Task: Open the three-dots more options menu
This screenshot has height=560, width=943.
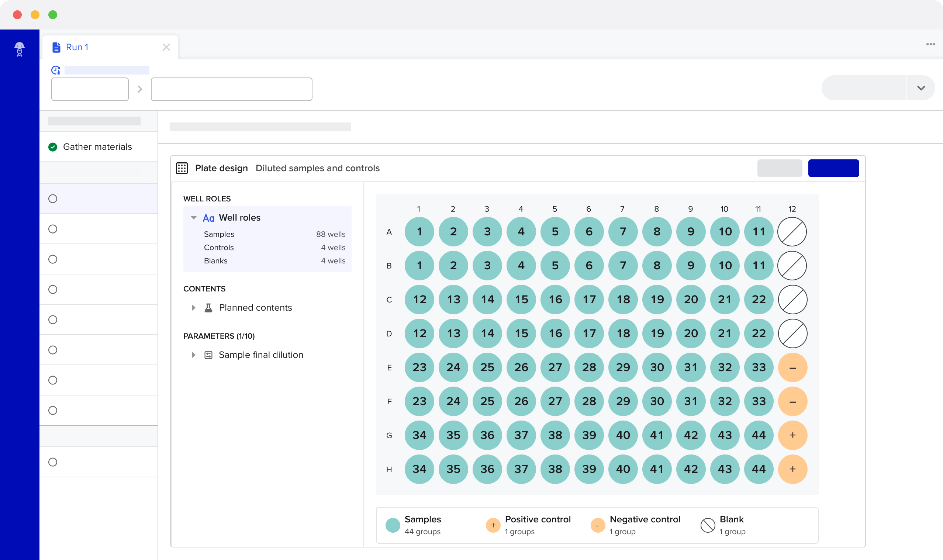Action: [x=930, y=44]
